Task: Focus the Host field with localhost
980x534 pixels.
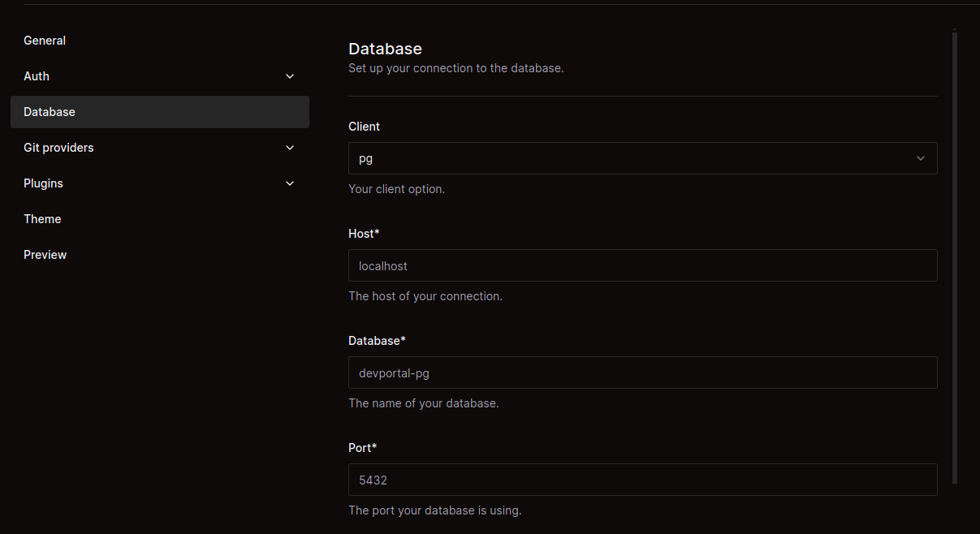Action: pyautogui.click(x=642, y=265)
